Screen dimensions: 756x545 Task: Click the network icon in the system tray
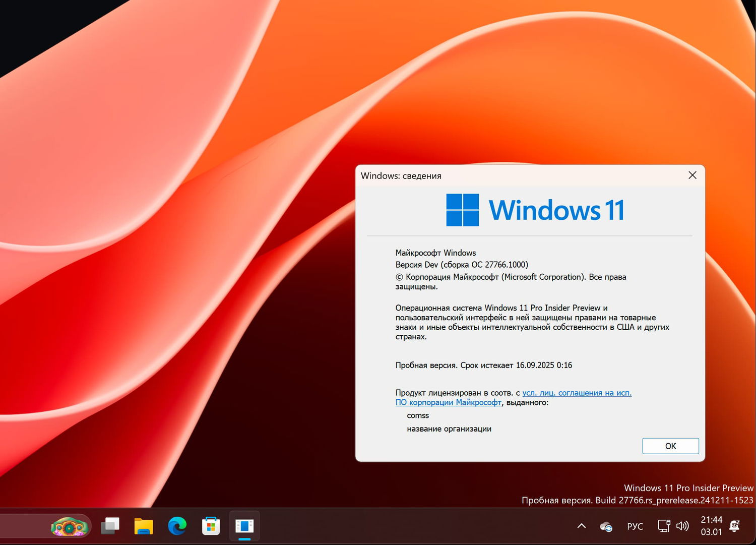click(663, 525)
